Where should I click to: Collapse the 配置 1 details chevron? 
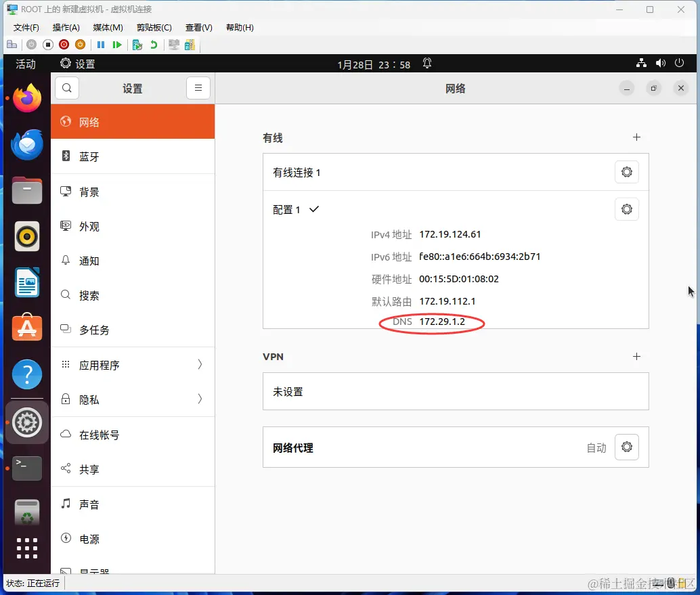click(x=313, y=210)
